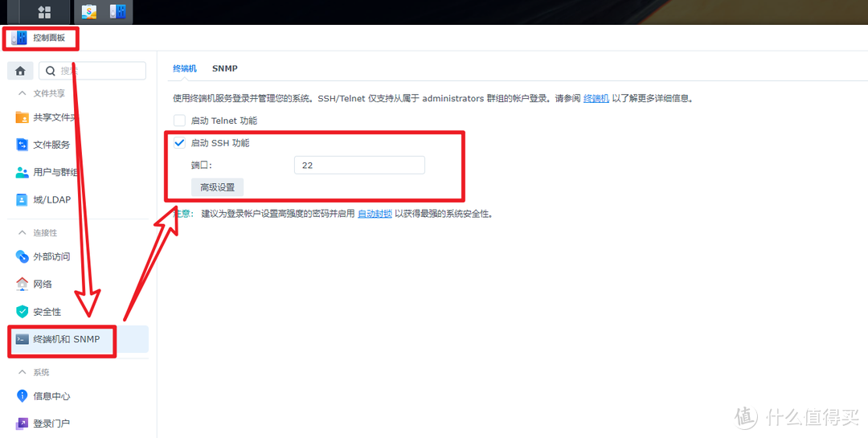Go to Control Panel home
Viewport: 868px width, 438px height.
pos(20,71)
